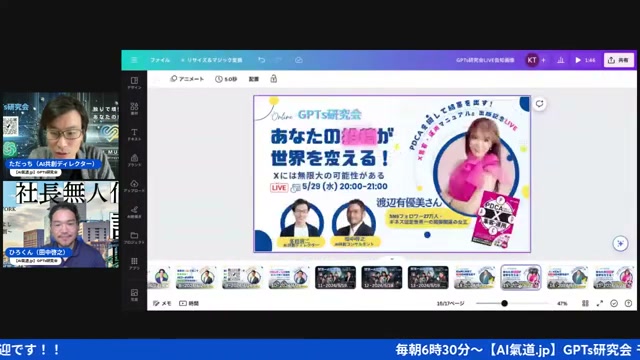Toggle the page lock icon
This screenshot has height=360, width=640.
[273, 79]
